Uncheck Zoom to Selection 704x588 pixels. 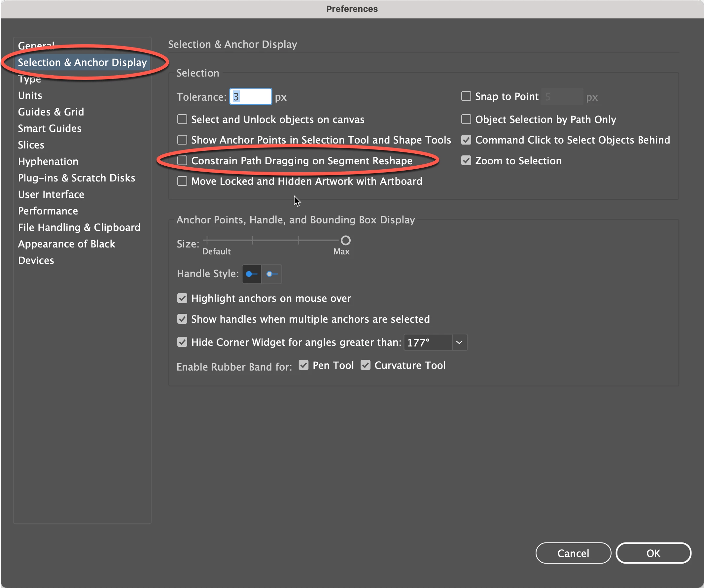(x=466, y=160)
